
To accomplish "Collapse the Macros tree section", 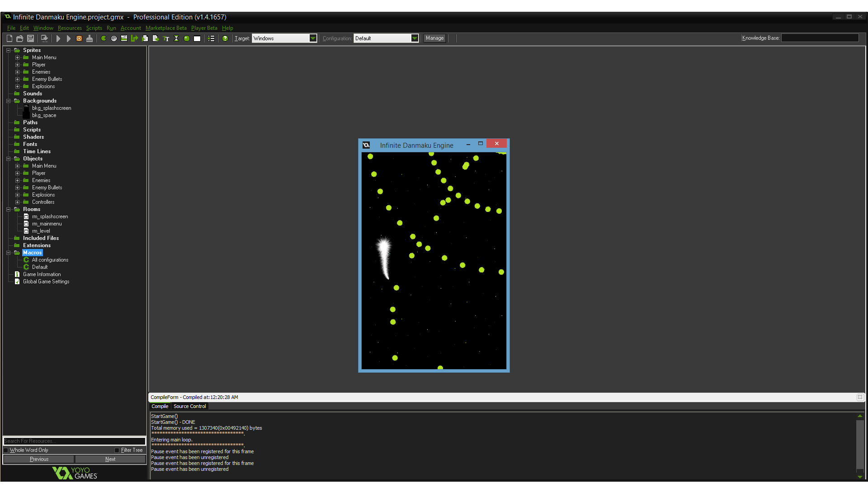I will coord(9,253).
